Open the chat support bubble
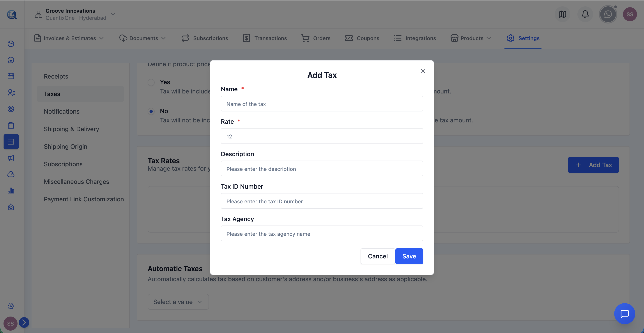644x333 pixels. click(625, 313)
